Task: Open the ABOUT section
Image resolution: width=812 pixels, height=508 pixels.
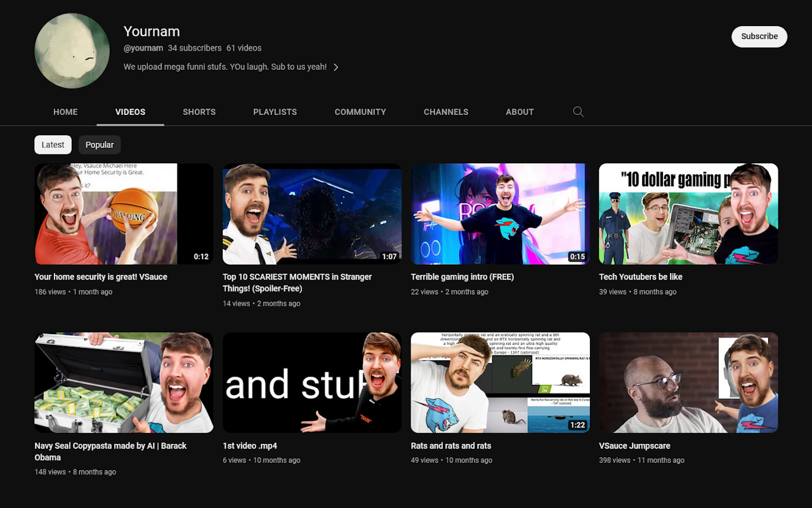Action: (520, 112)
